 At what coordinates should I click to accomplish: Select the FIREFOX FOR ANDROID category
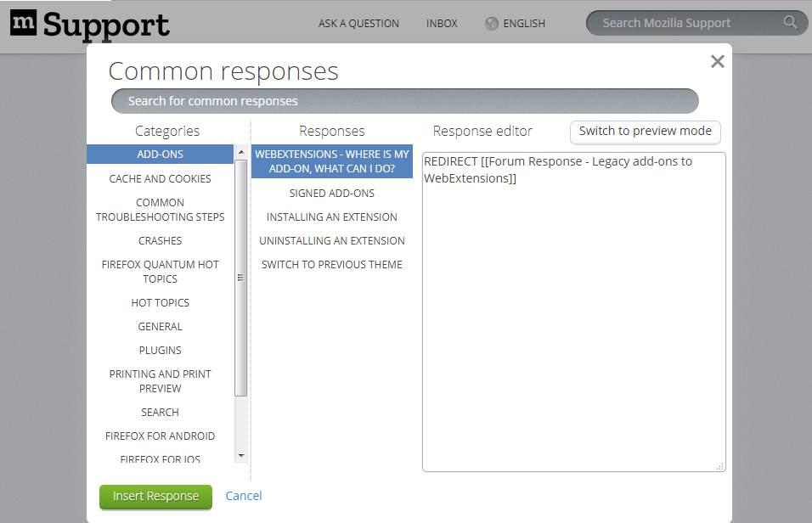pos(160,436)
